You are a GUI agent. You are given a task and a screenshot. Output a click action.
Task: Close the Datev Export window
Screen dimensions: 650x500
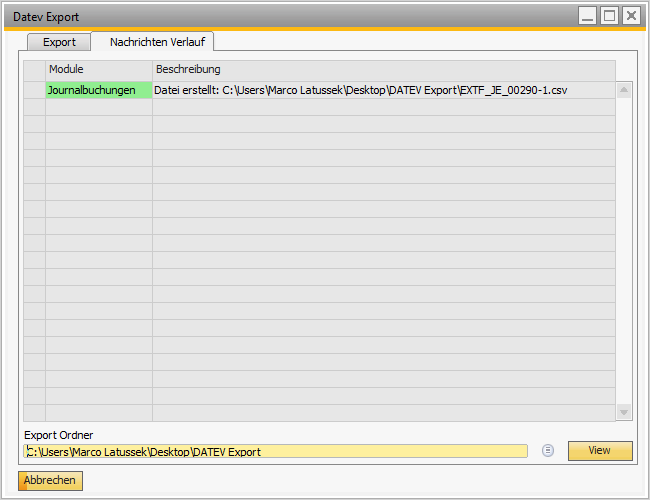tap(631, 16)
